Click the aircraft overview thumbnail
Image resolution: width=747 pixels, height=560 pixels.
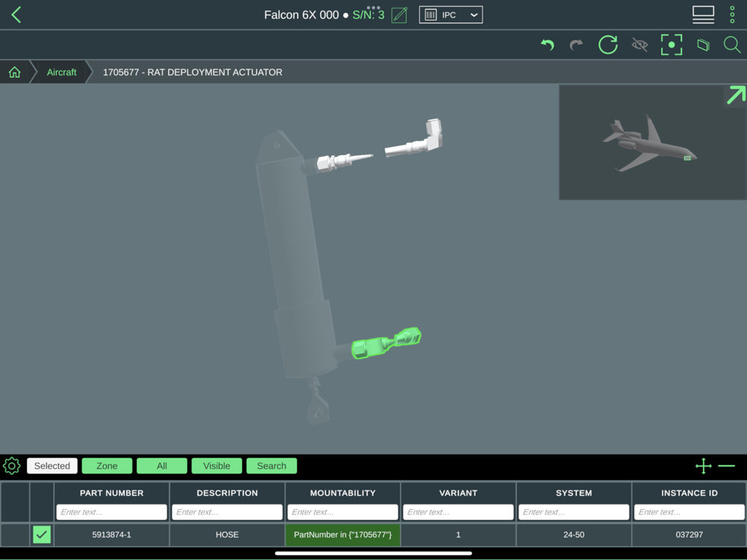pos(651,143)
